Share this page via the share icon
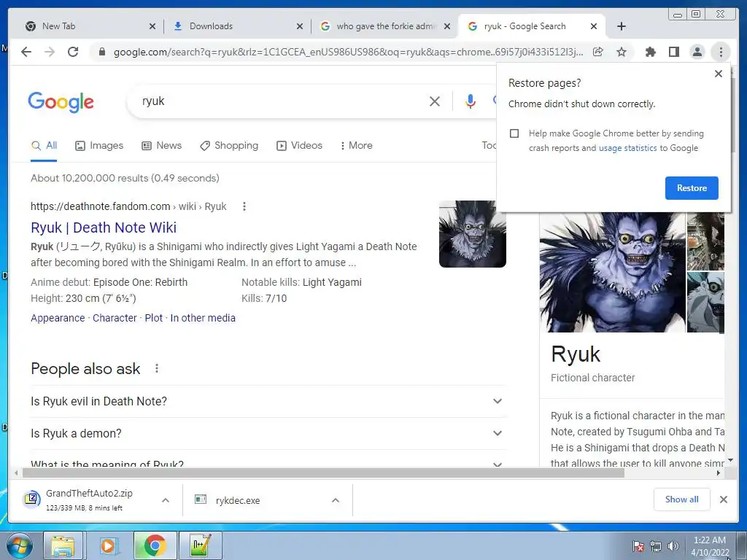The width and height of the screenshot is (747, 560). click(598, 52)
